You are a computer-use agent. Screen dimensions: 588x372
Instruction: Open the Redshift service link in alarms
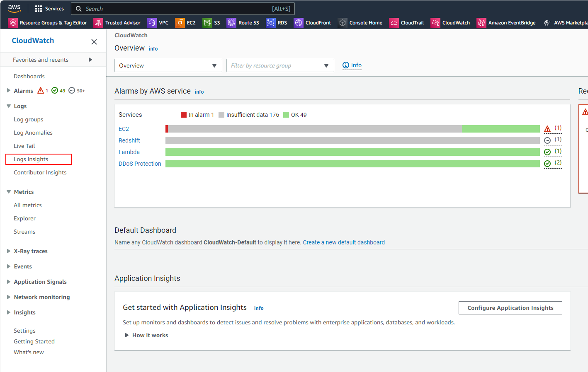pyautogui.click(x=129, y=140)
